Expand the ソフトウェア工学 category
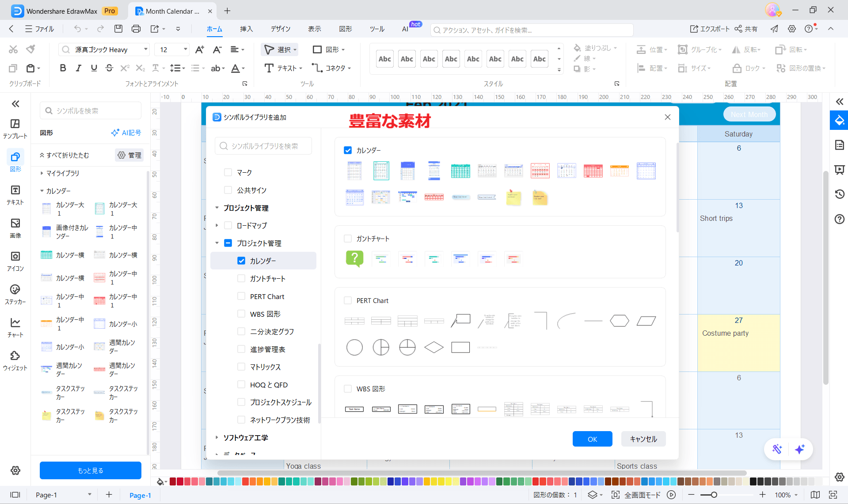The image size is (848, 504). click(x=217, y=437)
